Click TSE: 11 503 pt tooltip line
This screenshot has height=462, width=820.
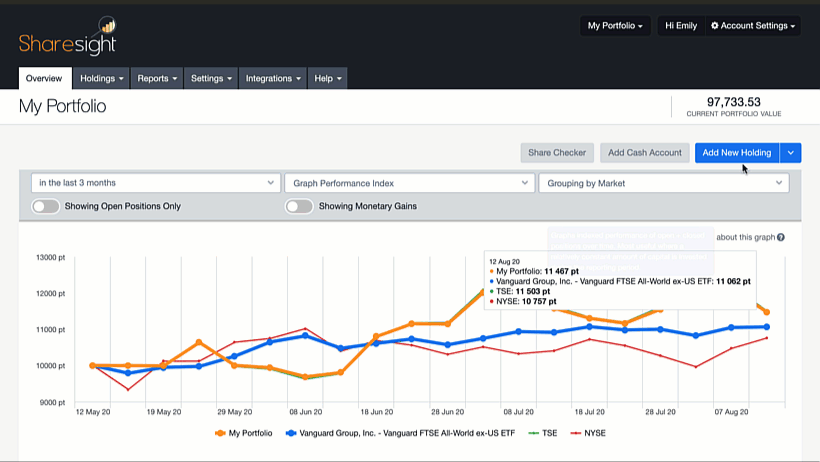point(519,291)
